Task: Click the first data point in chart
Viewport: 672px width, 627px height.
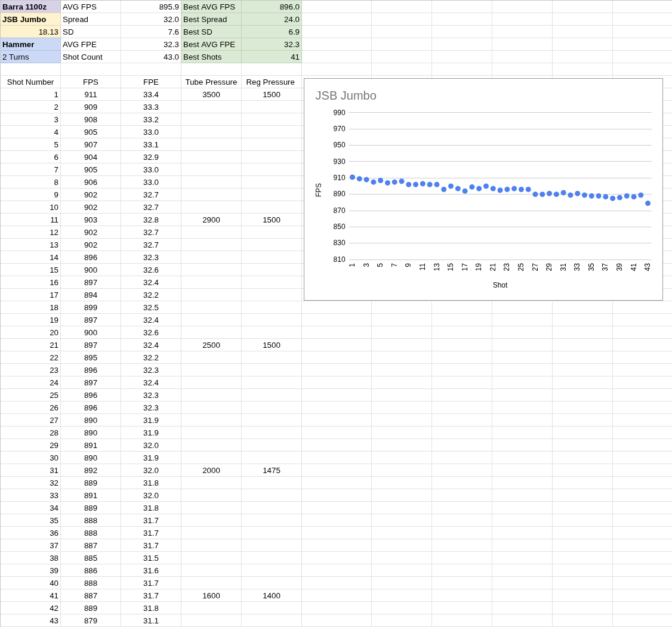Action: pyautogui.click(x=352, y=177)
